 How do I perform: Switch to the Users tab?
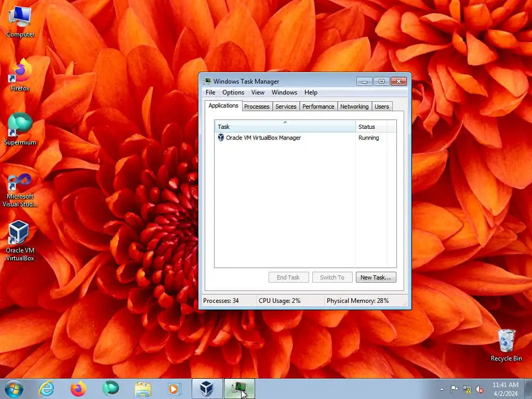pyautogui.click(x=382, y=107)
